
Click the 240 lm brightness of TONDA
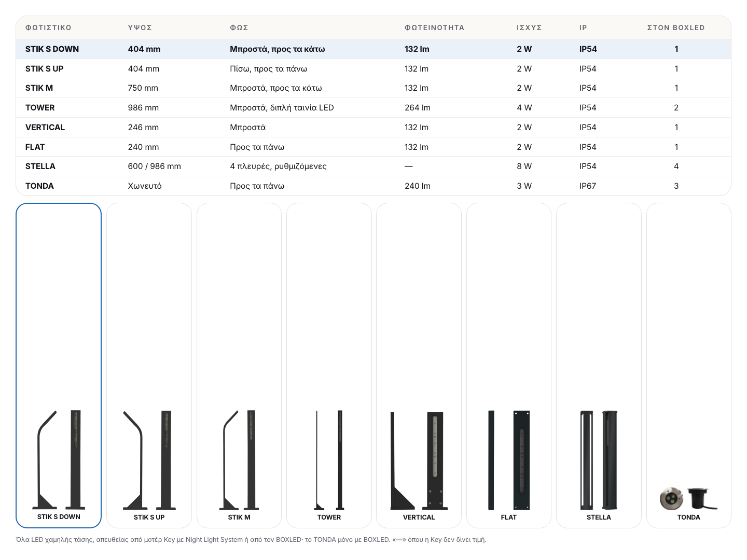pyautogui.click(x=418, y=186)
